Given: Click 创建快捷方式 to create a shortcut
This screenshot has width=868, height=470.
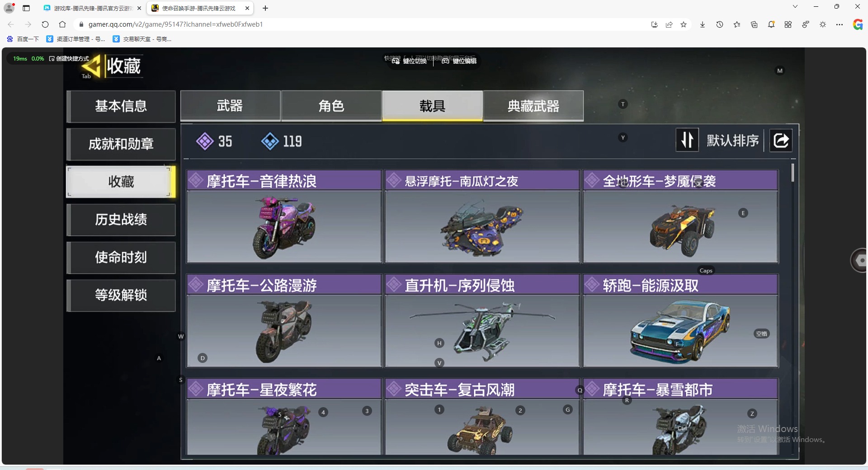Looking at the screenshot, I should point(69,59).
